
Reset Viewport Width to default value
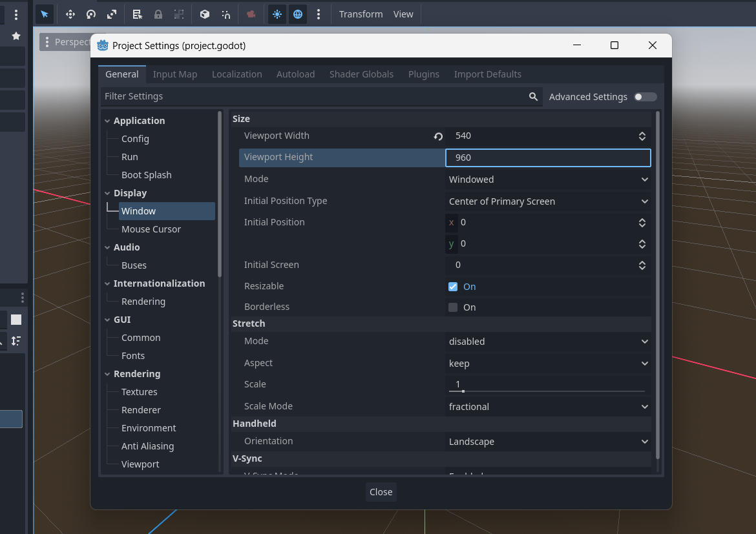(x=438, y=136)
